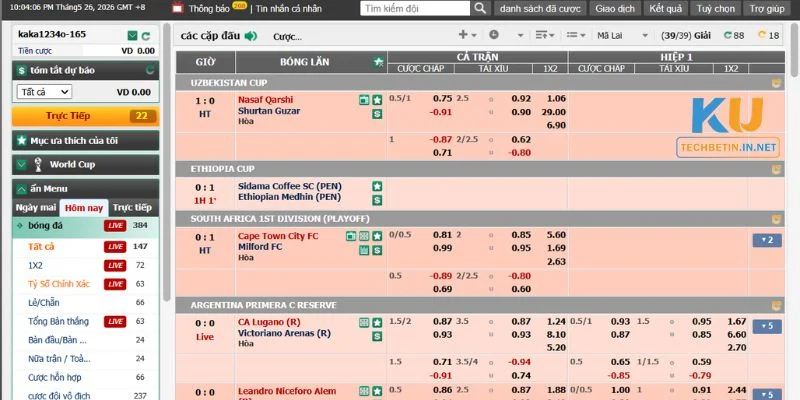The height and width of the screenshot is (400, 800).
Task: Open the mail envelope icon by the username
Action: click(x=132, y=36)
